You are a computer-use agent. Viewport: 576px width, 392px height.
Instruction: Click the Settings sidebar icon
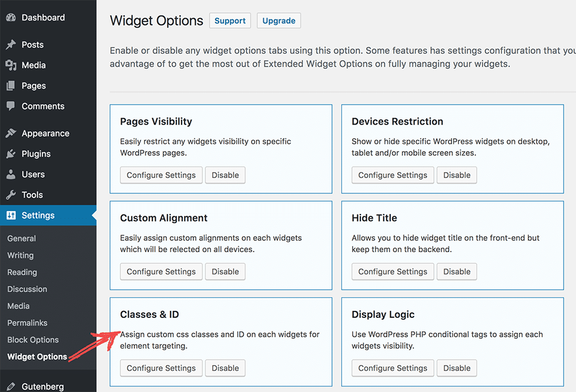[x=12, y=215]
